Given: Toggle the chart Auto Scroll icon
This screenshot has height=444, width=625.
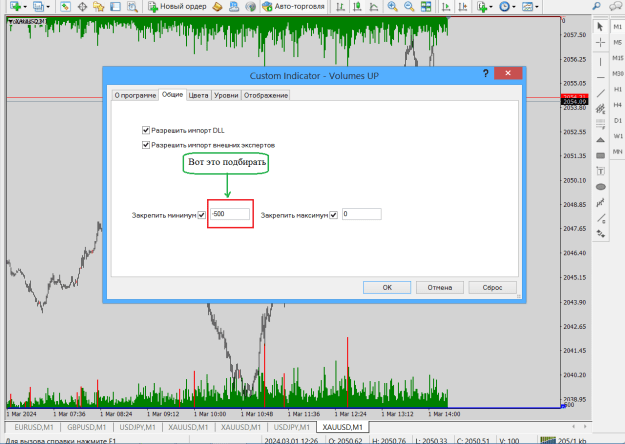Looking at the screenshot, I should [x=446, y=6].
